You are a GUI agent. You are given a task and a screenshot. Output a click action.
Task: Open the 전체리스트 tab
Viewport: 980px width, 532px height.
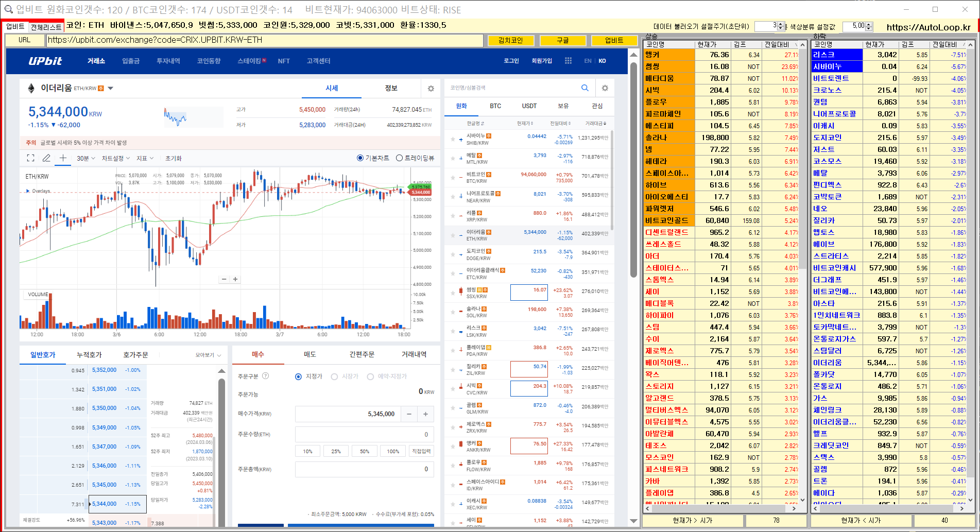(x=46, y=27)
